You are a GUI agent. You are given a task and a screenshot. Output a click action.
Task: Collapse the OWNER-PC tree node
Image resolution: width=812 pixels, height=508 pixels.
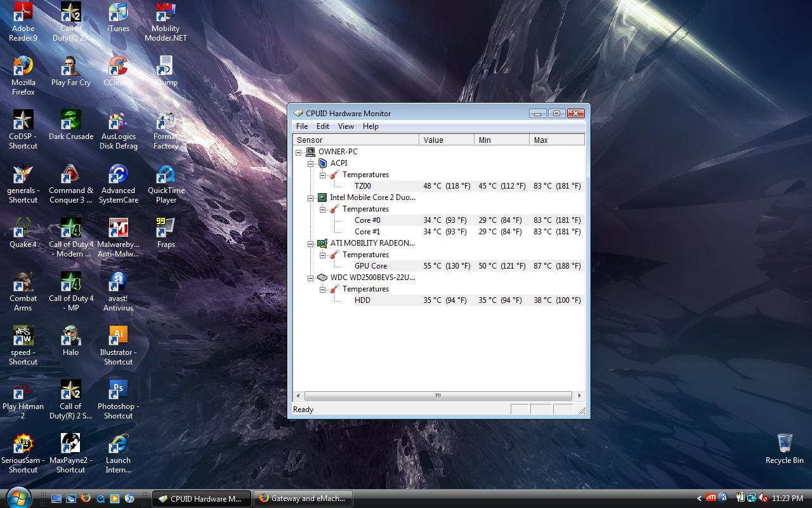coord(299,152)
